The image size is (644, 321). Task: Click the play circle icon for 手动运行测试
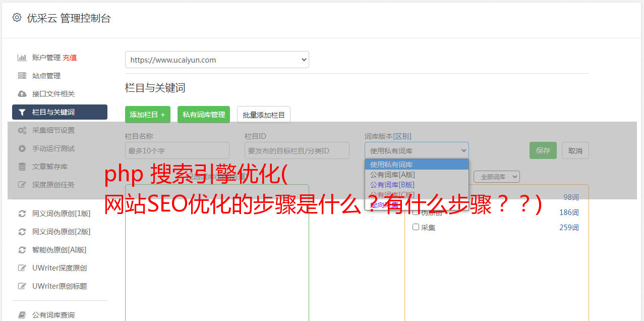point(22,148)
